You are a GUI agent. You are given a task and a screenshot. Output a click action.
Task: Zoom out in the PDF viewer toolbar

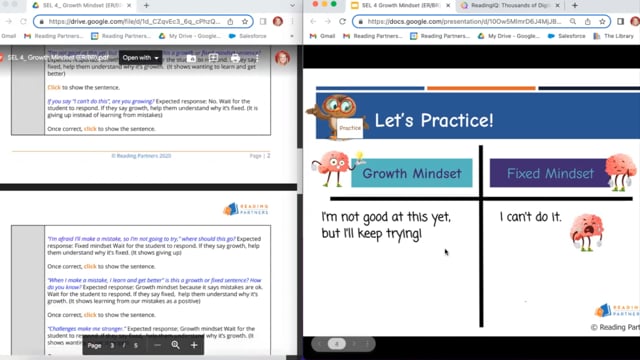pos(157,345)
